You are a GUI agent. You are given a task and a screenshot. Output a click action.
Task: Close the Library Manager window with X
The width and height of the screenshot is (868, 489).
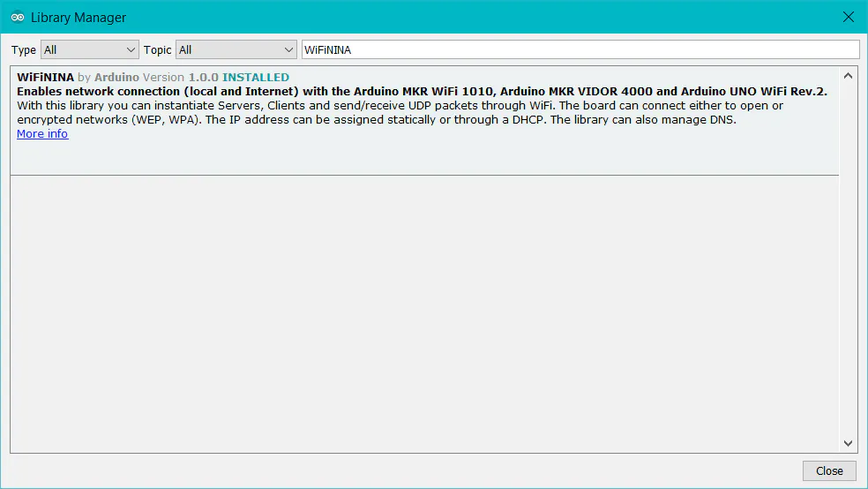(x=848, y=17)
